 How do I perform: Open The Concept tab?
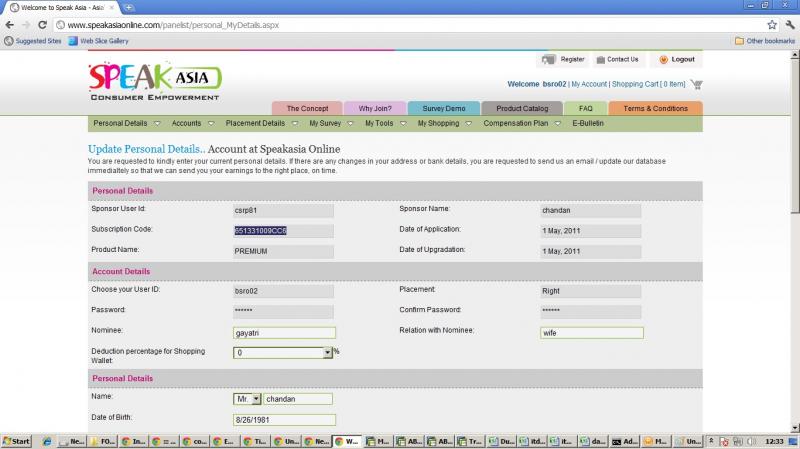307,108
